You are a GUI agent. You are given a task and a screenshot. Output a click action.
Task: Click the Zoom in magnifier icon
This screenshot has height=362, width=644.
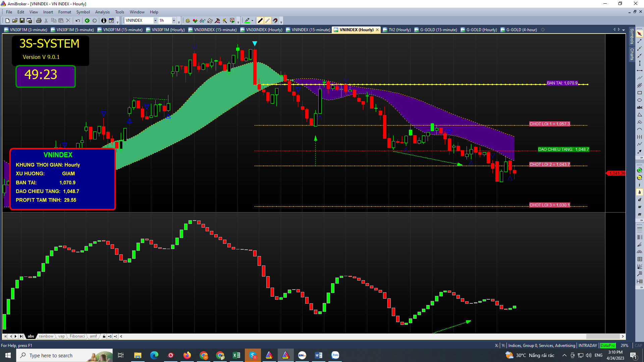tap(640, 170)
